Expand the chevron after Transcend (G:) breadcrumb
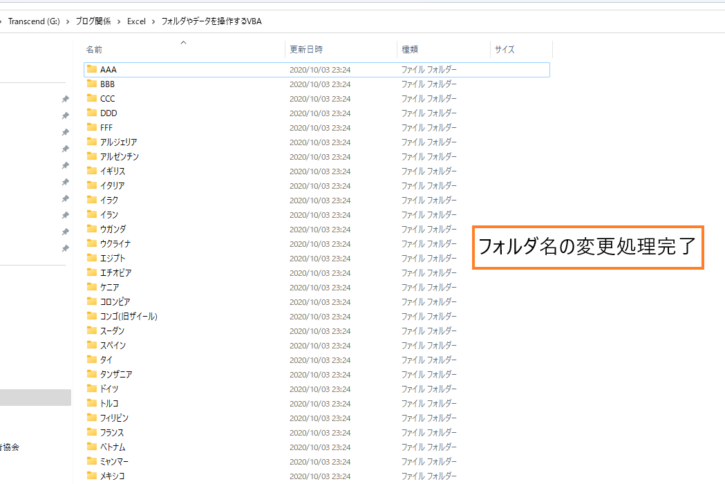 (x=67, y=21)
